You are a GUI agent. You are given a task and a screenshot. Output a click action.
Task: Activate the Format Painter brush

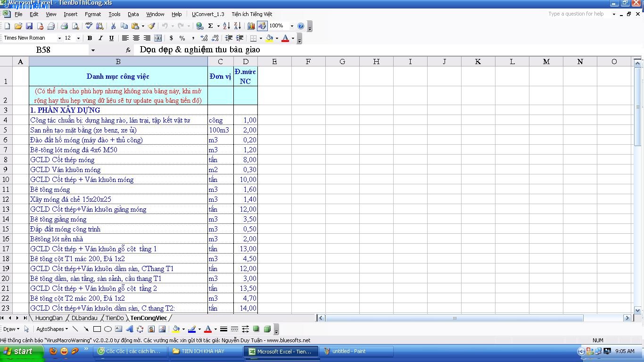151,26
